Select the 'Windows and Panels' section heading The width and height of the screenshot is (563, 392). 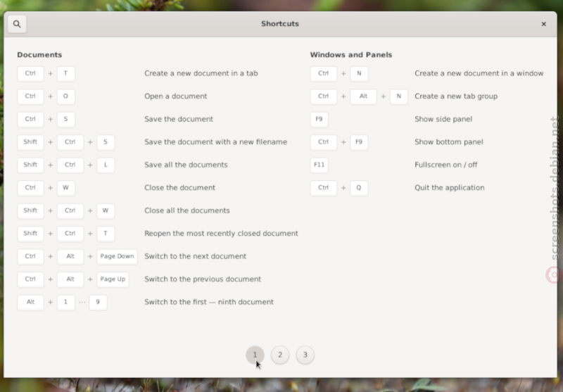[x=350, y=55]
